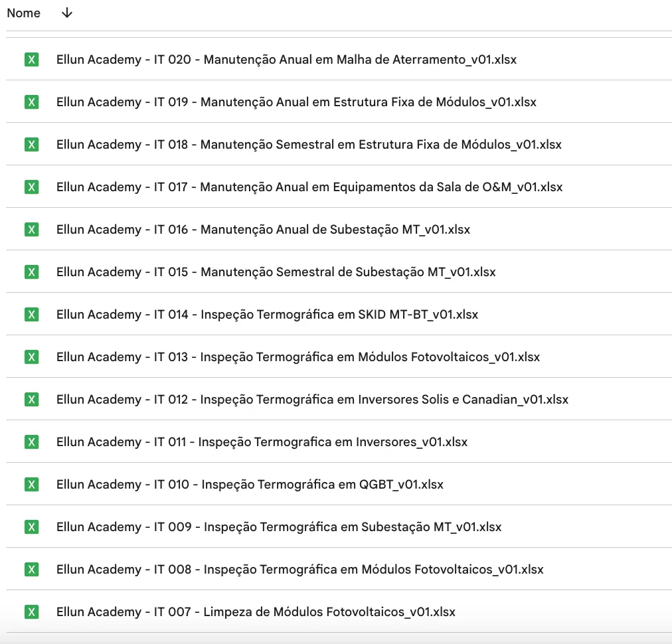Screen dimensions: 672x644
Task: Open IT 018 Manutenção Semestral em Estrutura Fixa
Action: [309, 145]
